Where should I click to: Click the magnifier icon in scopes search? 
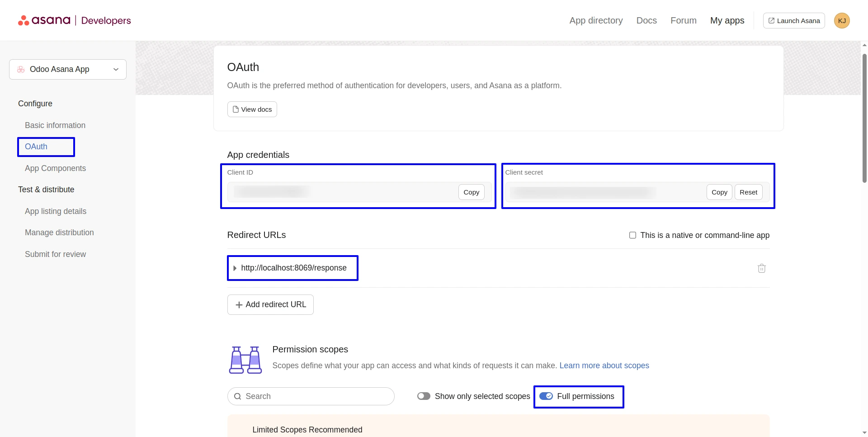tap(238, 396)
